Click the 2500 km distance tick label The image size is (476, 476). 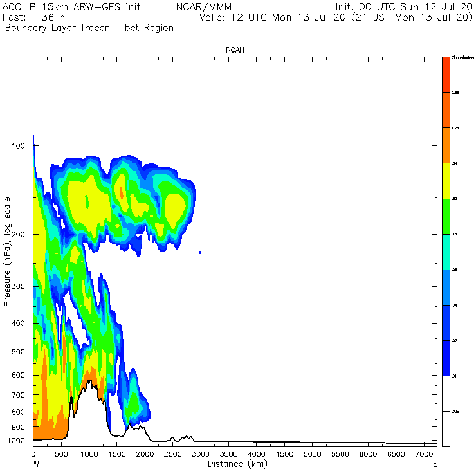pos(173,454)
